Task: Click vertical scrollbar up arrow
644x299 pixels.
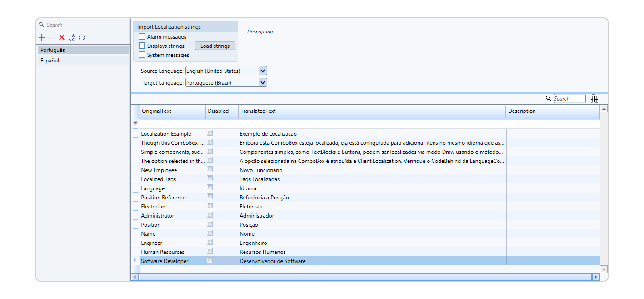Action: 604,109
